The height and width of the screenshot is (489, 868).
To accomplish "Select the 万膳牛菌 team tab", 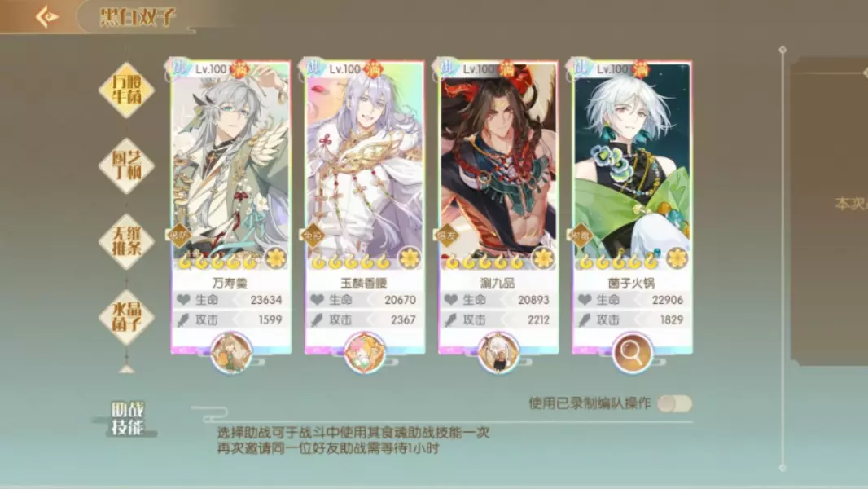I will pos(127,90).
